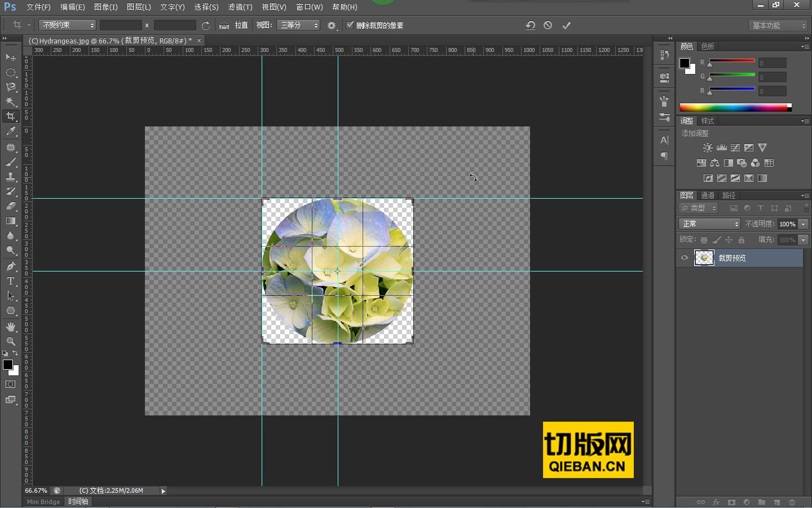Select the Crop tool in the toolbar
The height and width of the screenshot is (508, 812).
(x=11, y=116)
